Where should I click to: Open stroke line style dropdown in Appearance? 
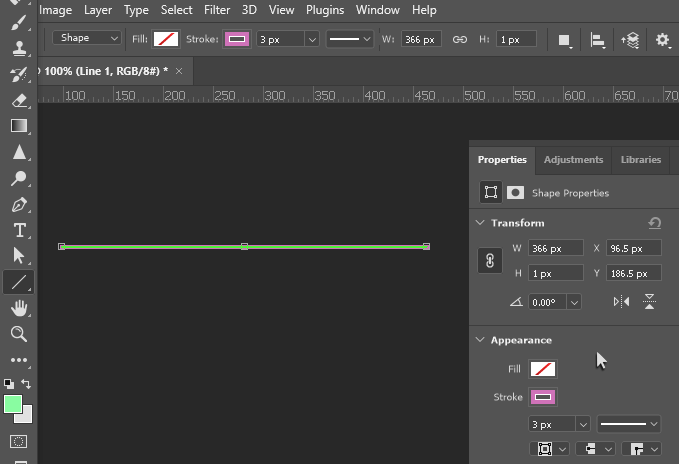point(628,424)
